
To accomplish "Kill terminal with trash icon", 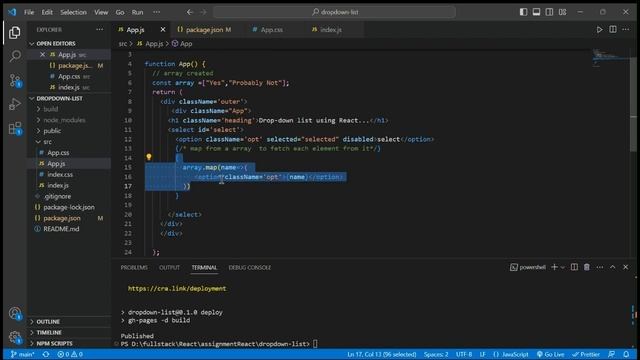I will [587, 267].
